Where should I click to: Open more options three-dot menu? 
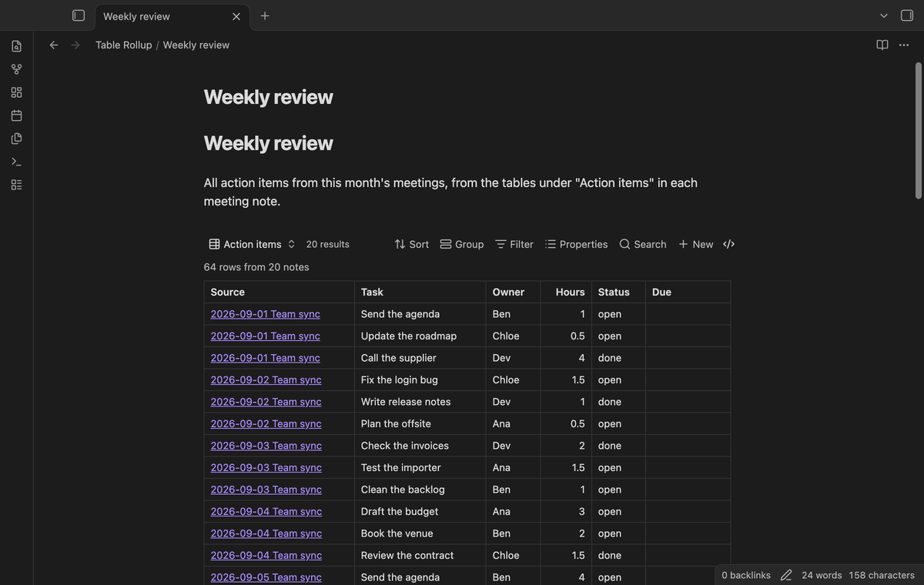(904, 45)
